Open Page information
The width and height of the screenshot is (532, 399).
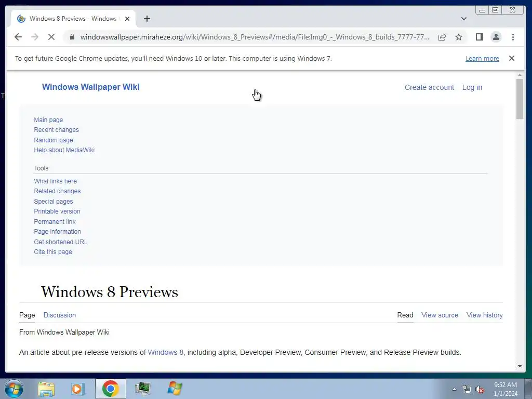(x=57, y=231)
